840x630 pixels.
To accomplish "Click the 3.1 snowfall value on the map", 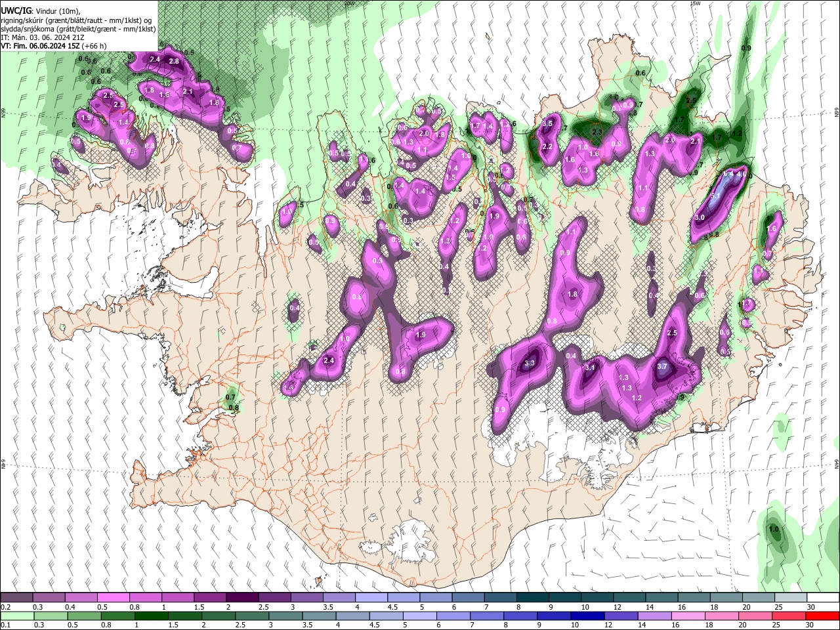I will point(589,367).
